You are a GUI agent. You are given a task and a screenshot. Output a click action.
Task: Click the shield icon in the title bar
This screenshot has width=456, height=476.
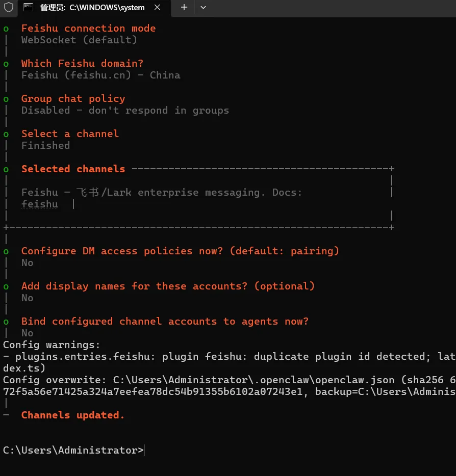(9, 7)
